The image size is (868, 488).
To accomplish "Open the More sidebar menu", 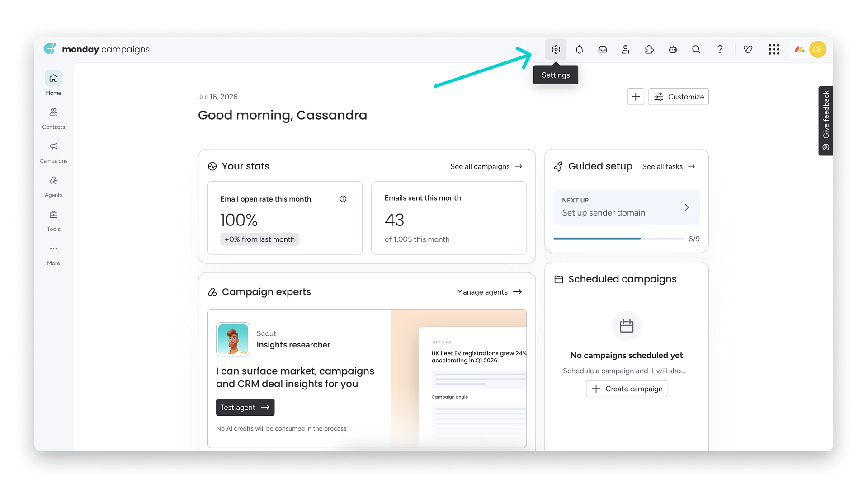I will point(53,255).
